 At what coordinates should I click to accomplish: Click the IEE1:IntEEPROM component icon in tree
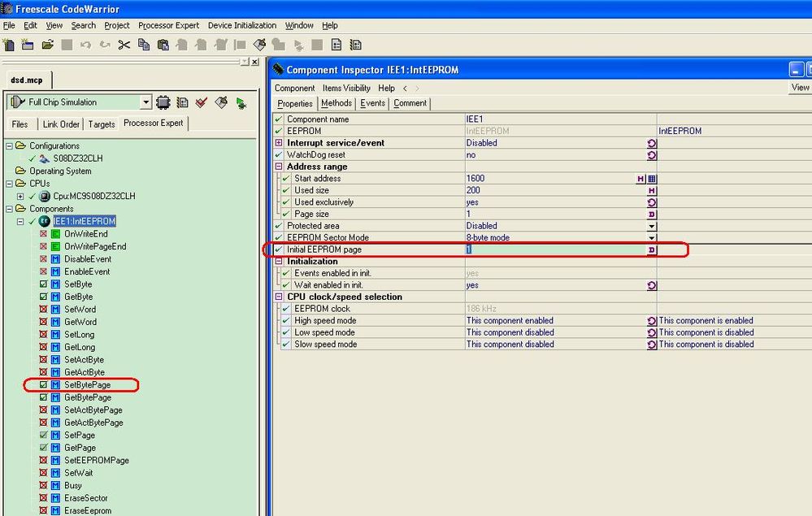pyautogui.click(x=45, y=221)
